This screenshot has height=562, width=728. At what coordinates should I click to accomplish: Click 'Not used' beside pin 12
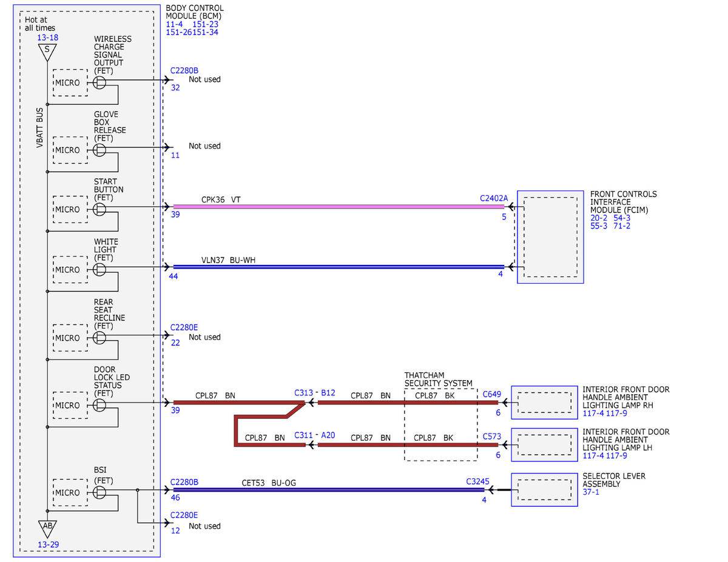coord(204,526)
